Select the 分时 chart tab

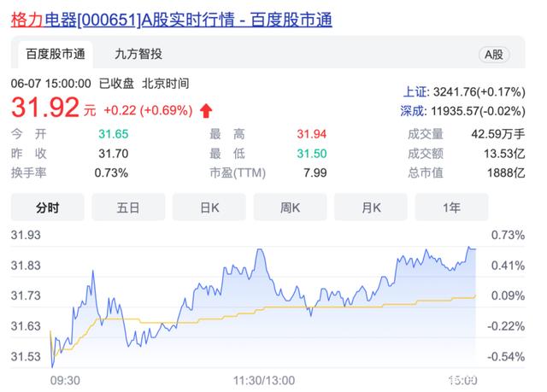click(x=48, y=208)
